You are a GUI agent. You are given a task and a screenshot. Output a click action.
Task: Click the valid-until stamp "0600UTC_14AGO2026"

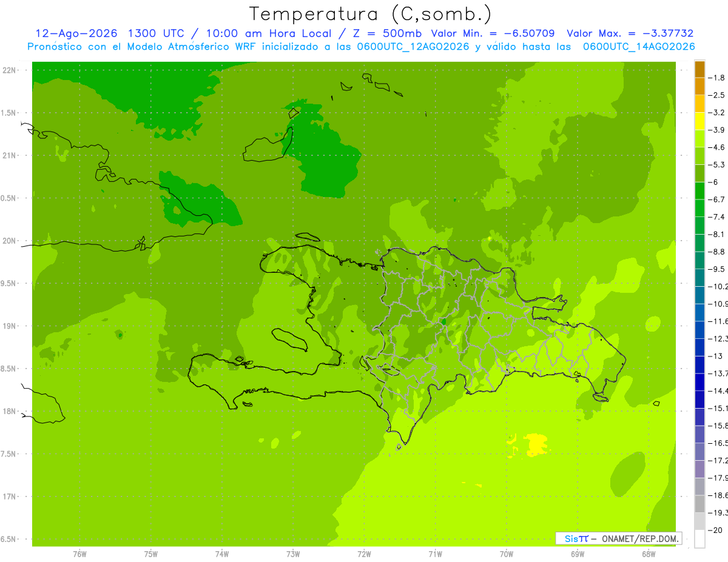[639, 47]
